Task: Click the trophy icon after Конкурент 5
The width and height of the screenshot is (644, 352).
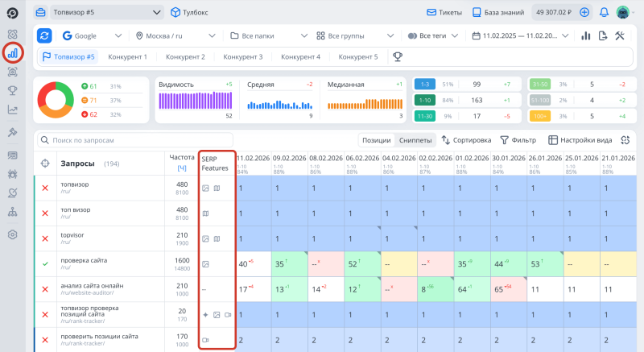Action: coord(397,57)
